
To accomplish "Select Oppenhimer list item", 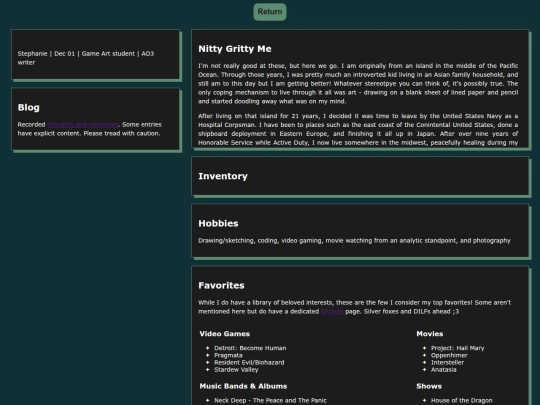I will point(449,355).
